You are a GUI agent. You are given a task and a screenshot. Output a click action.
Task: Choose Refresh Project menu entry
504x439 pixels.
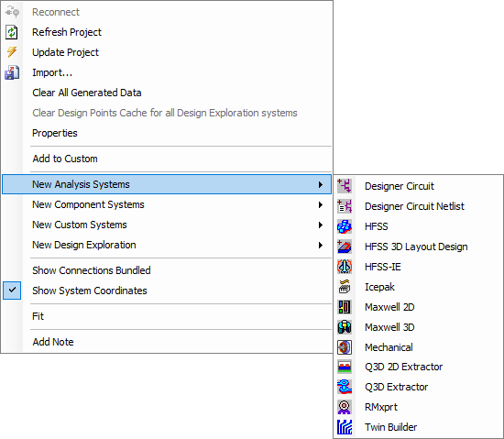(x=67, y=32)
